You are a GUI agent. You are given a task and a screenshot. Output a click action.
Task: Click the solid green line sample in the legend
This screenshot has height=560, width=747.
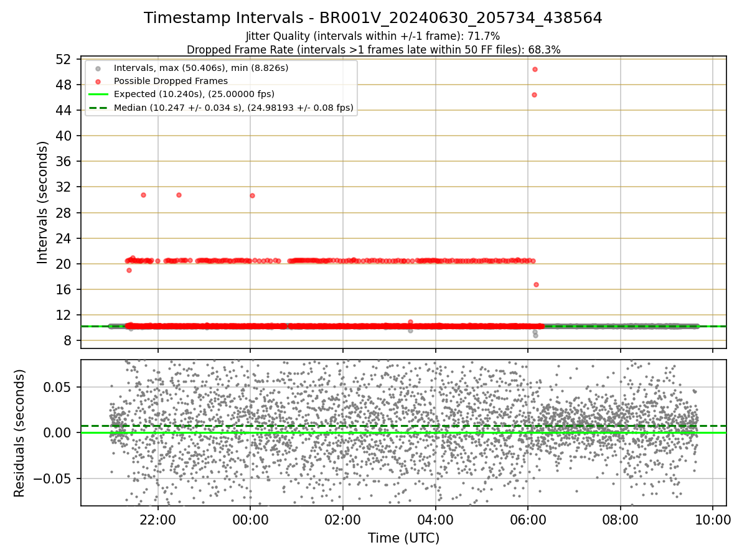pos(100,95)
